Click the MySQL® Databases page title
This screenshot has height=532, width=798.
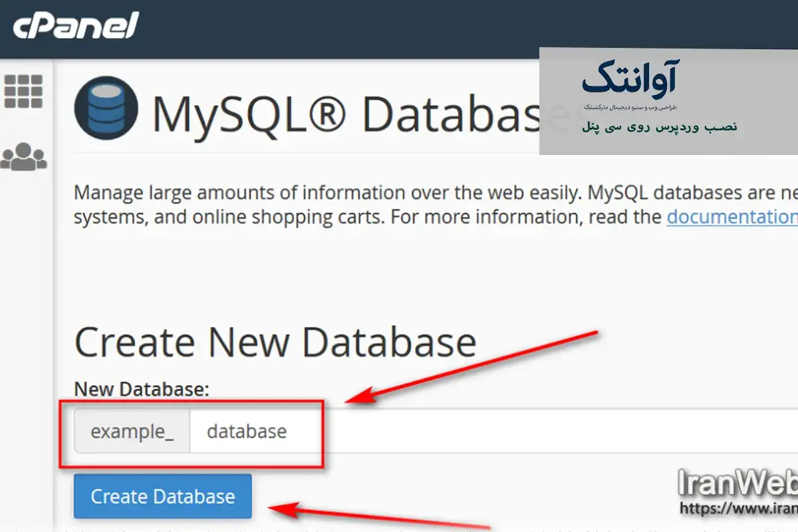point(346,113)
